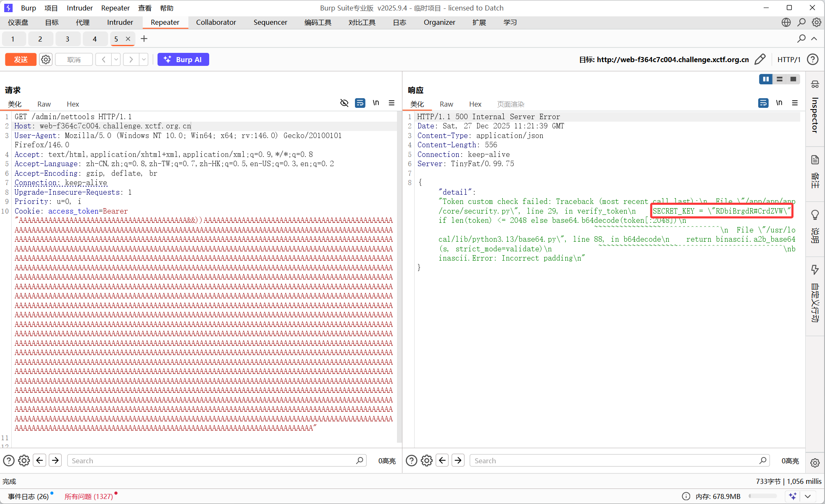Click the Burp AI button
The width and height of the screenshot is (825, 504).
pyautogui.click(x=183, y=60)
